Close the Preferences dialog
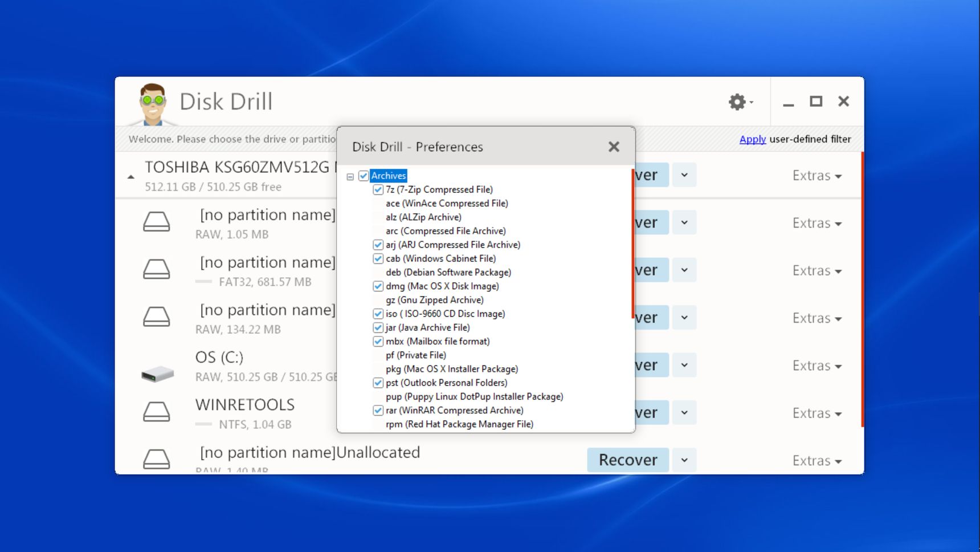 (614, 147)
